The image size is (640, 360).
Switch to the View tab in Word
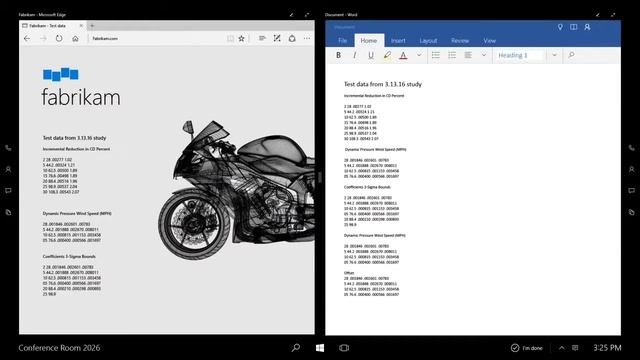pos(489,40)
